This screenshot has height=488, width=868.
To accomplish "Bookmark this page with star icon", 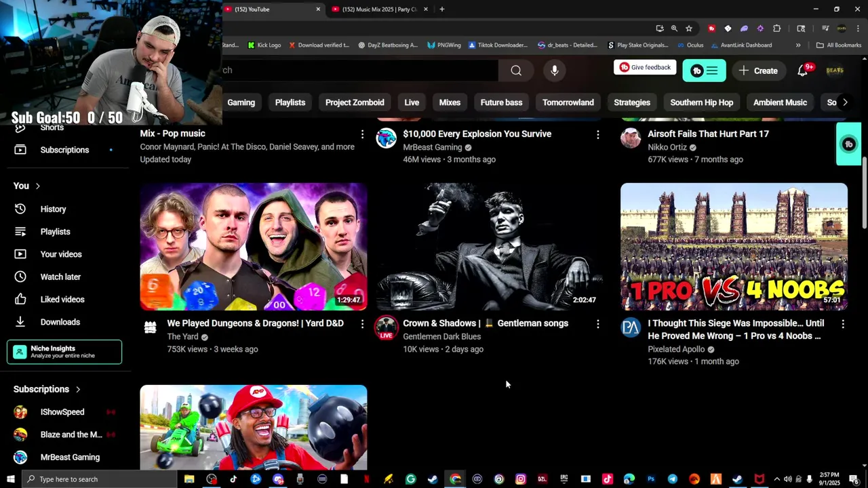I will pyautogui.click(x=689, y=28).
